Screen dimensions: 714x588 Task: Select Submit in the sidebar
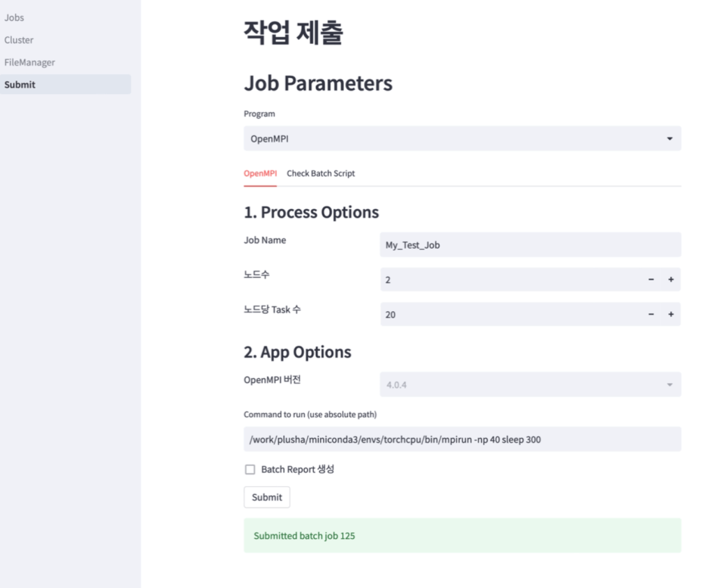20,84
